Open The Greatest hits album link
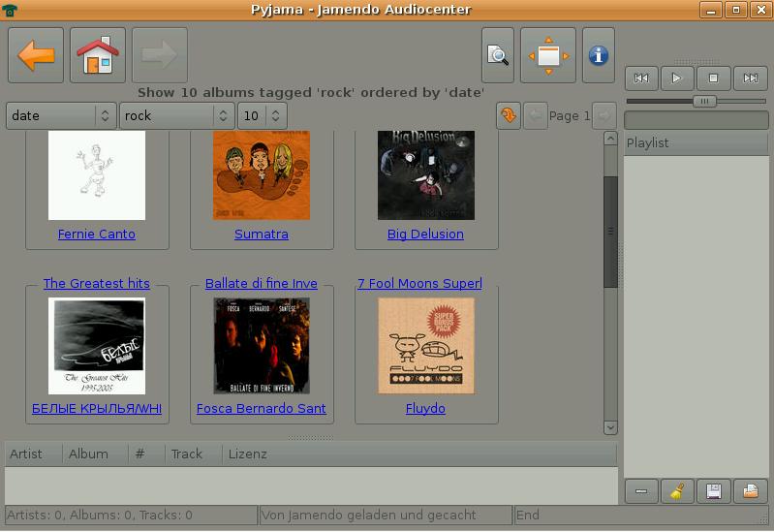774x532 pixels. pyautogui.click(x=96, y=284)
